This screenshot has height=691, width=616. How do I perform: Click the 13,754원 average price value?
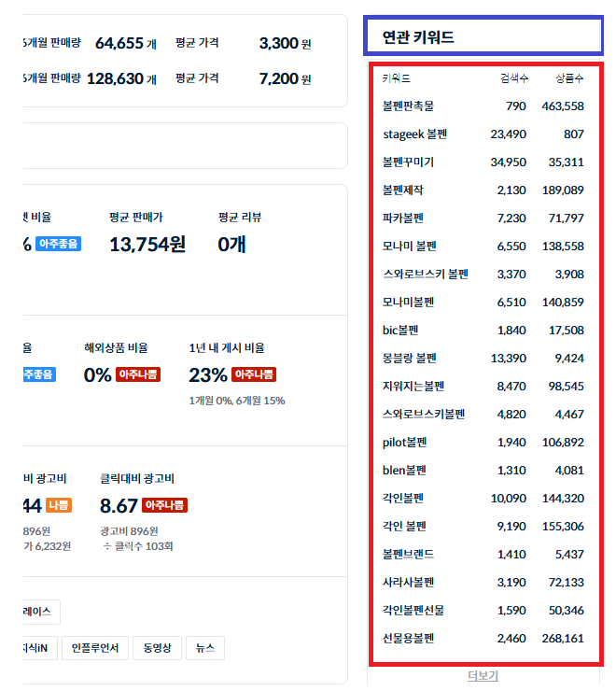tap(147, 244)
